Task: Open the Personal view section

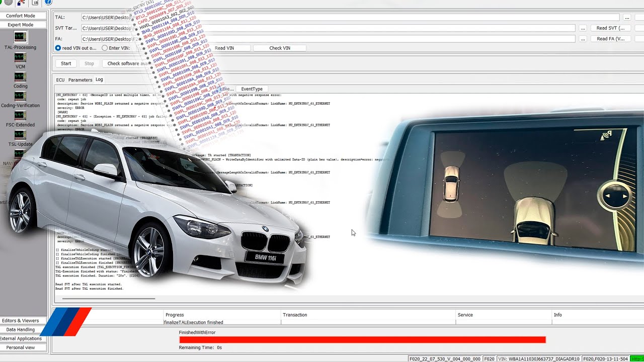Action: pos(21,348)
